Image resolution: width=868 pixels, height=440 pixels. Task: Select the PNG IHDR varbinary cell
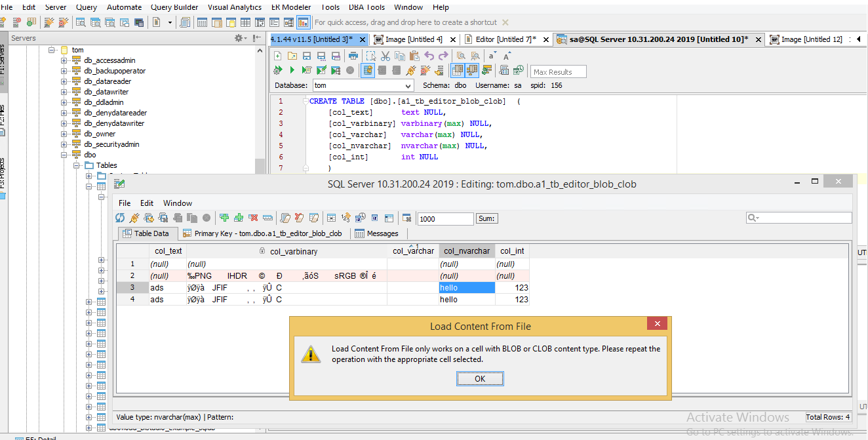coord(287,276)
